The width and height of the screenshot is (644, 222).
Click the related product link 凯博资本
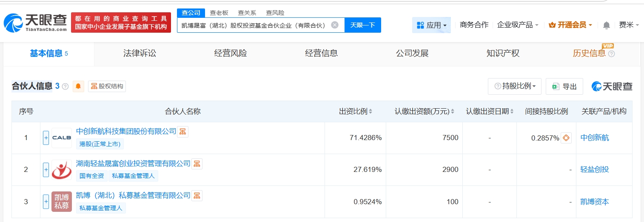click(x=595, y=202)
